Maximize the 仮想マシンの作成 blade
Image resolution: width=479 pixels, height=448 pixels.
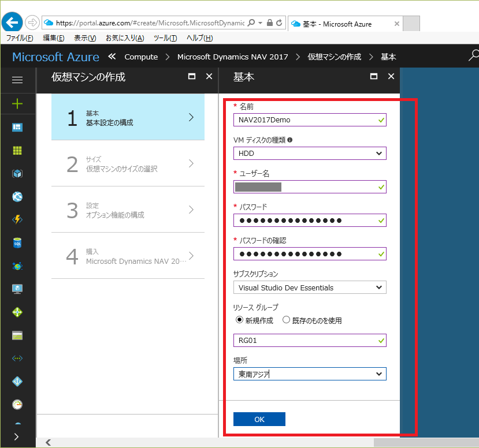[x=192, y=76]
